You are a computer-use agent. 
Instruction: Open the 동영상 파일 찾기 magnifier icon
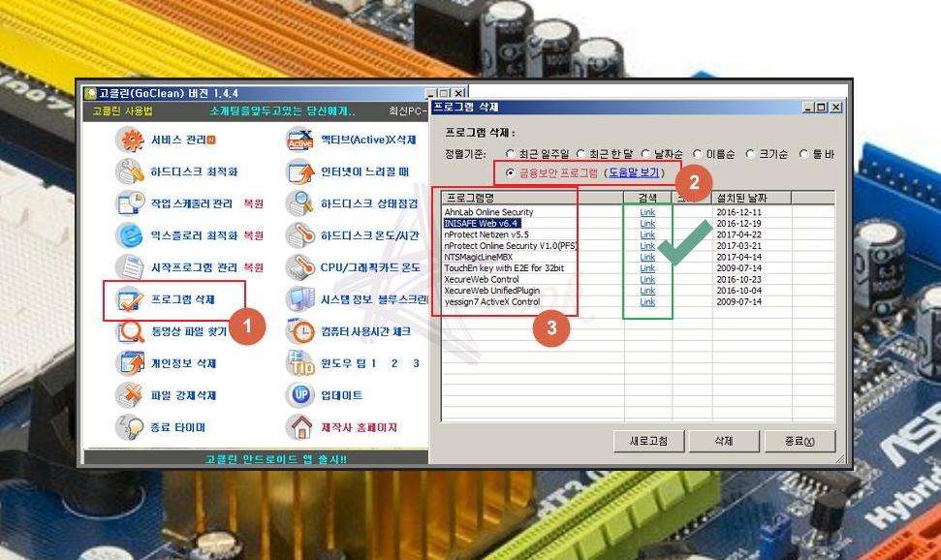pos(130,331)
